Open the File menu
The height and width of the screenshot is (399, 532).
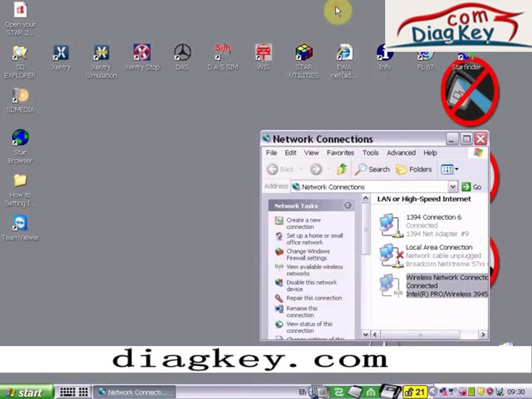272,153
